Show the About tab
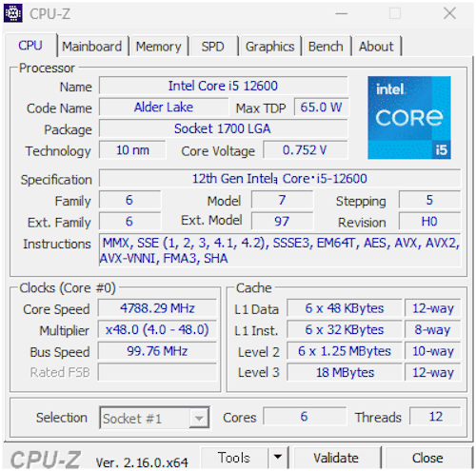The image size is (476, 471). pos(376,47)
